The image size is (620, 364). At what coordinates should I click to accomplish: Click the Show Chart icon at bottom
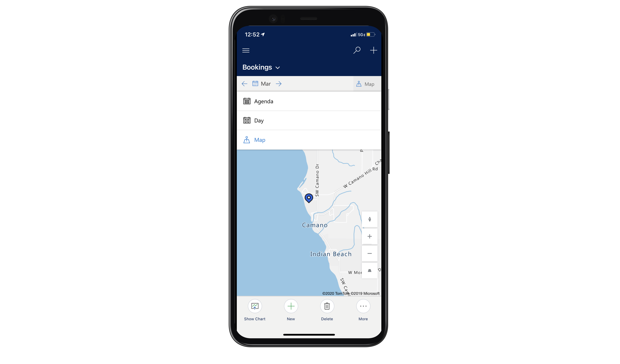tap(254, 306)
